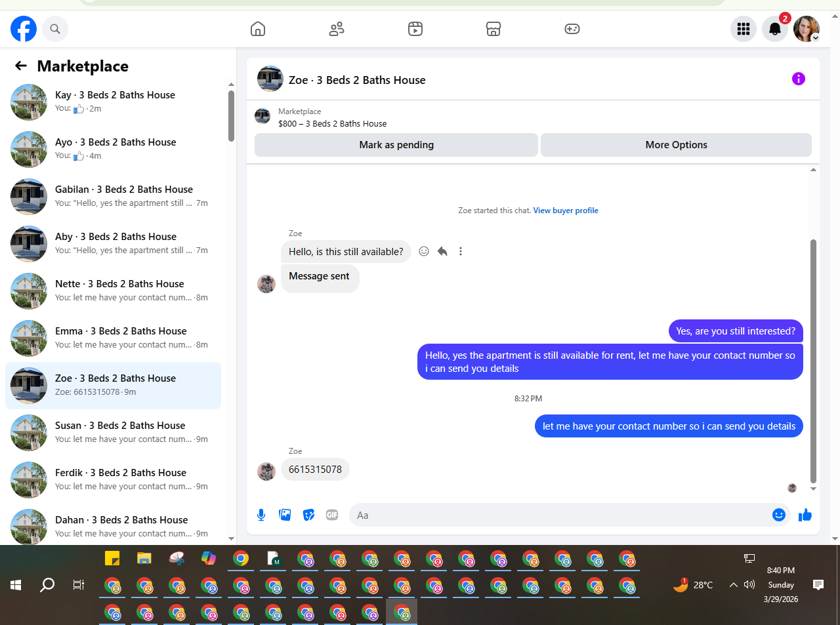Go to the Gaming tab

pos(572,29)
